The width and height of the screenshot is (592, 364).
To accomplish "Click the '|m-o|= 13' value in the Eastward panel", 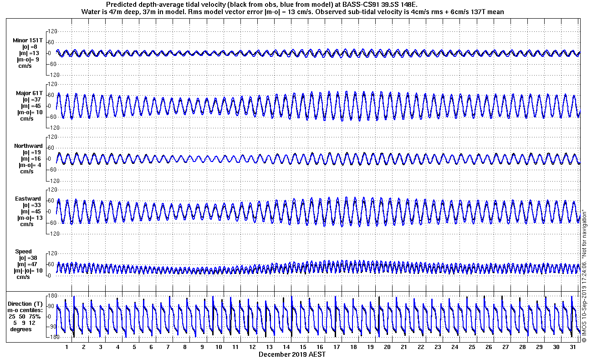I will click(x=30, y=218).
